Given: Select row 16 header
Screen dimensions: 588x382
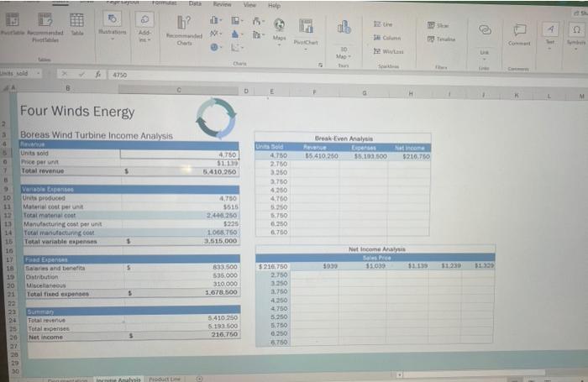Looking at the screenshot, I should pos(9,250).
